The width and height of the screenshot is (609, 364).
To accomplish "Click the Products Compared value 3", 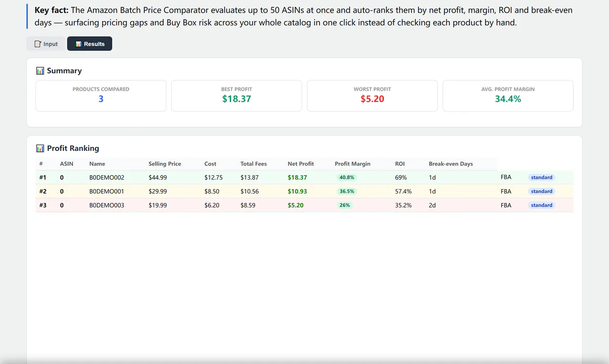I will pos(101,99).
